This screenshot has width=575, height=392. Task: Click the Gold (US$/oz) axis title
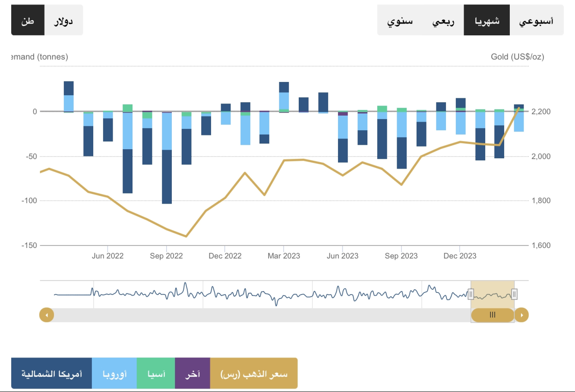517,56
